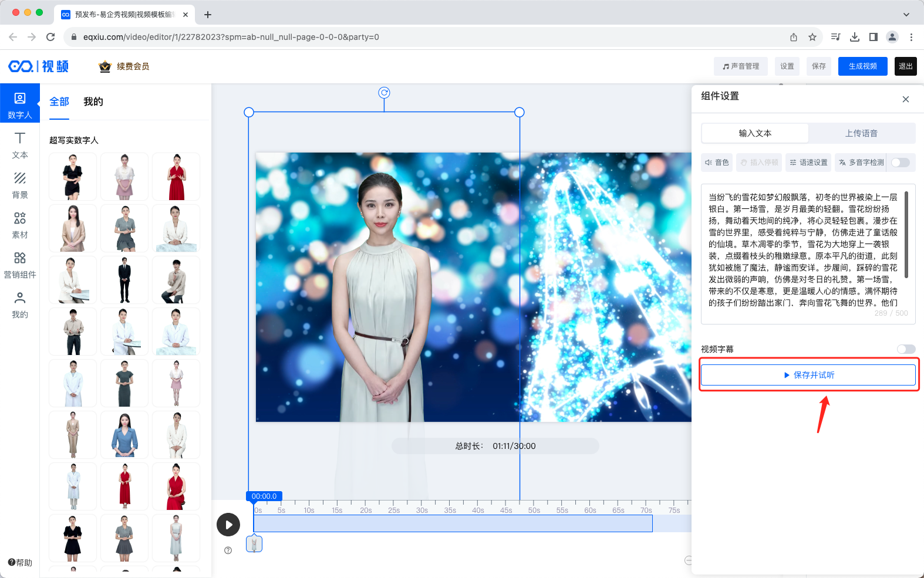Select the blue-shirt woman avatar
The image size is (924, 578).
pos(124,435)
